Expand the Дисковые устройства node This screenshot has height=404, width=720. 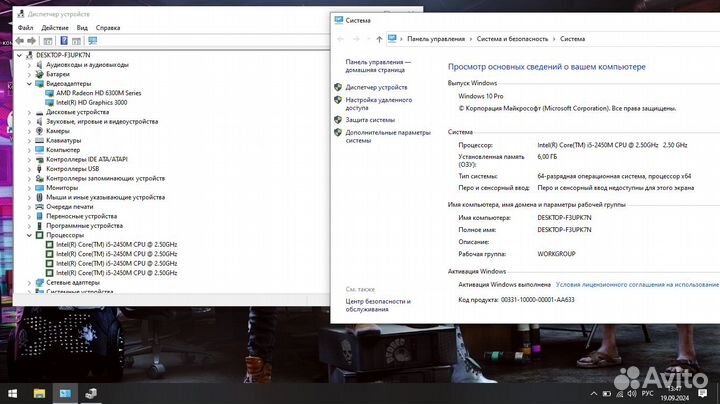click(29, 112)
